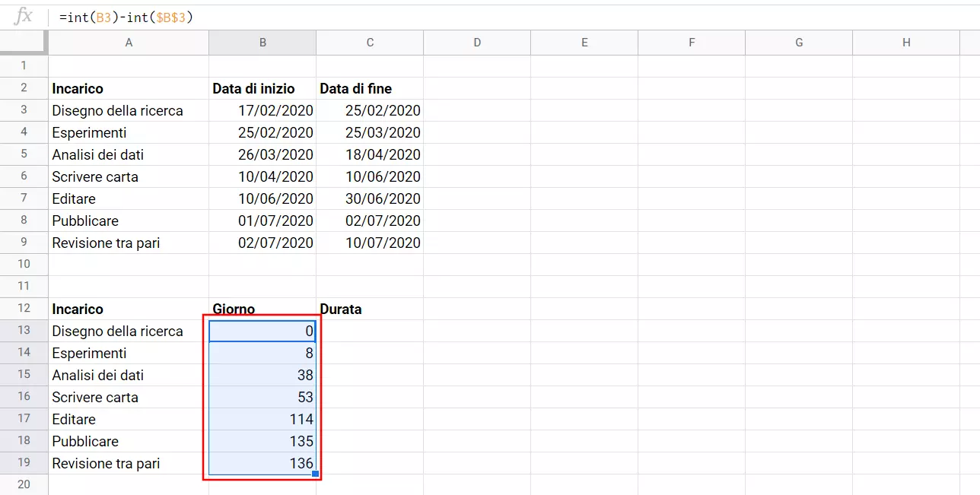Image resolution: width=980 pixels, height=495 pixels.
Task: Click end date 10/07/2020
Action: tap(370, 243)
